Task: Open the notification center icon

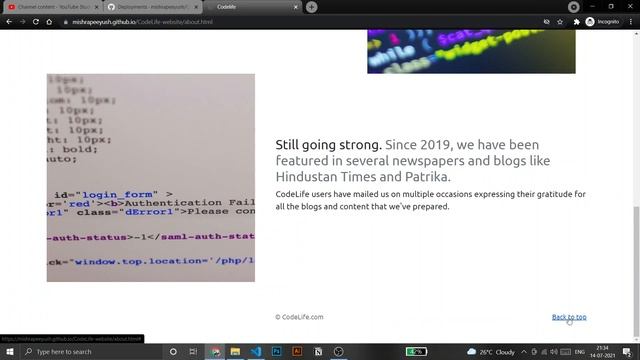Action: tap(627, 352)
